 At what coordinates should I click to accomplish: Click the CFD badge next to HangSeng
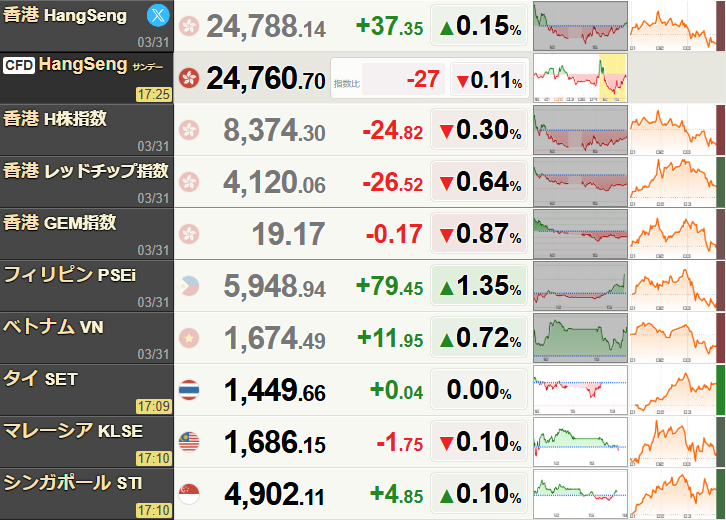click(x=19, y=65)
